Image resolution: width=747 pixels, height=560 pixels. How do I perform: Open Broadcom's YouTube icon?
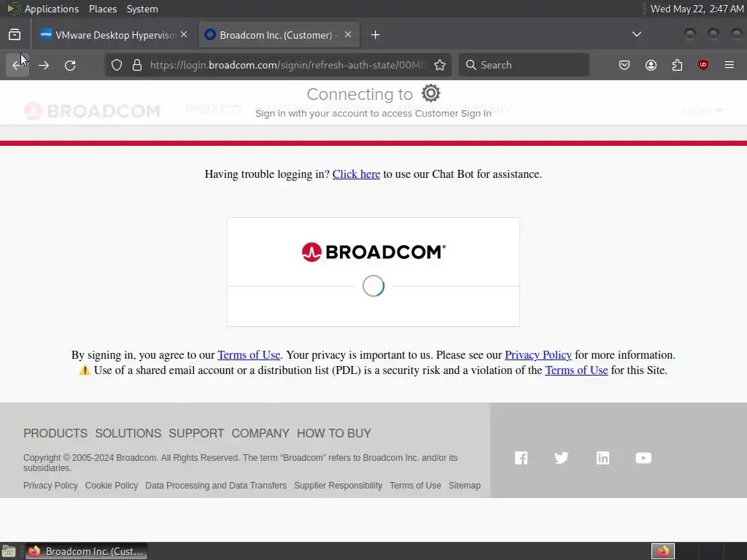[643, 458]
